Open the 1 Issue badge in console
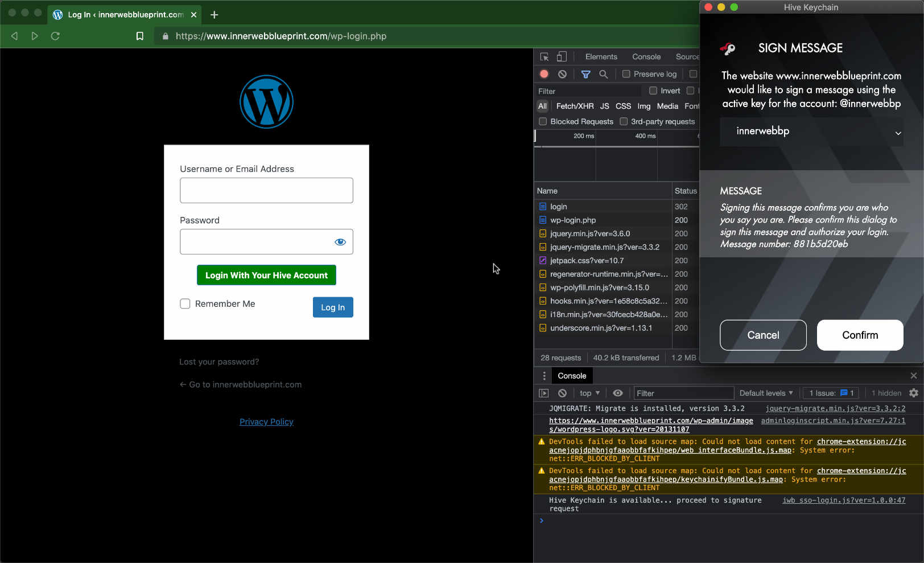This screenshot has height=563, width=924. click(x=831, y=393)
